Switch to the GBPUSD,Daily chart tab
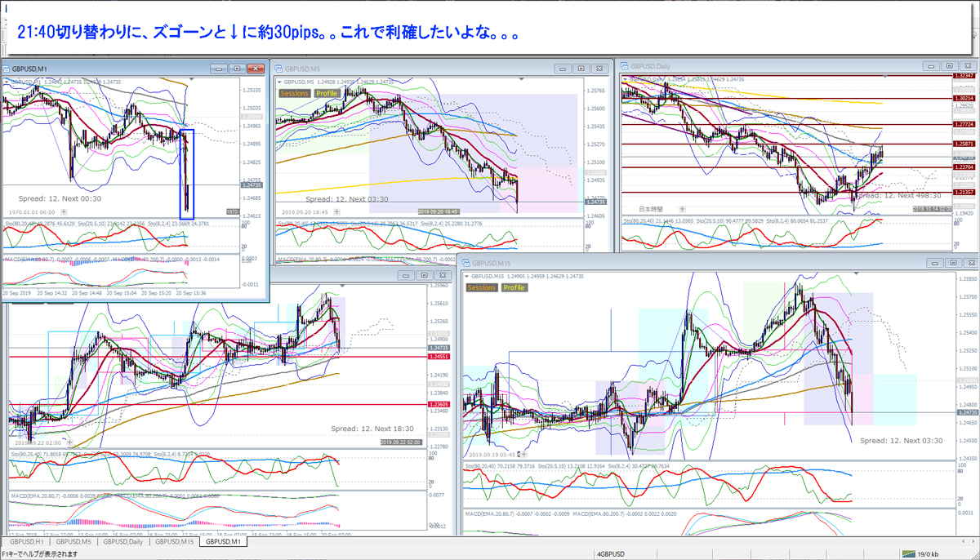980x560 pixels. (123, 541)
